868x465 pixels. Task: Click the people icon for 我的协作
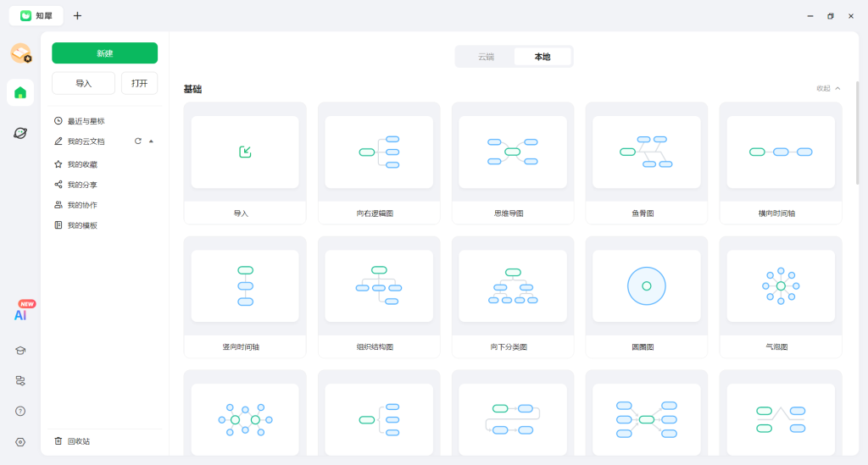coord(58,205)
